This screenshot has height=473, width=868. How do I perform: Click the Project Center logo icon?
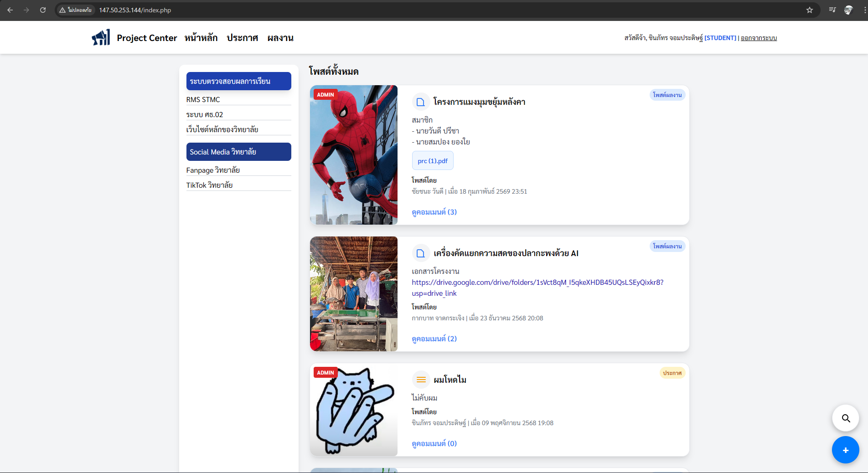(x=101, y=37)
